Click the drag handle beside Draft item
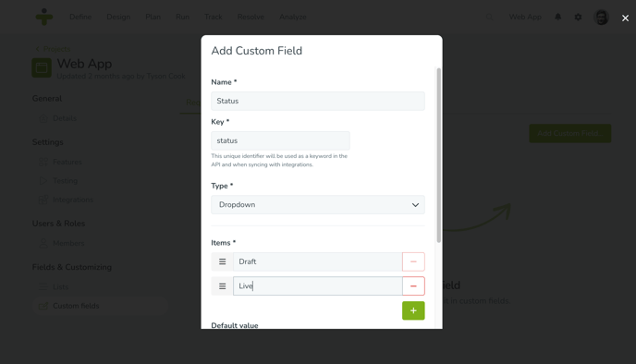Viewport: 636px width, 364px height. (222, 261)
